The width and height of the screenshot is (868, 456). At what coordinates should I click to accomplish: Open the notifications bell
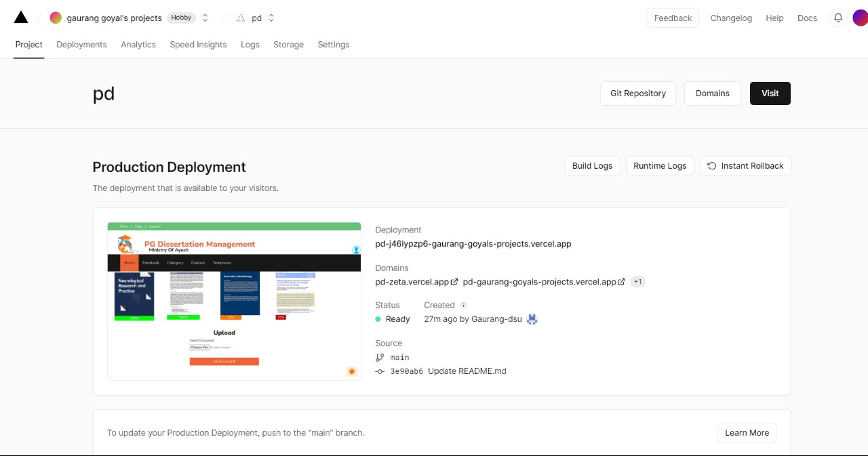[x=838, y=18]
